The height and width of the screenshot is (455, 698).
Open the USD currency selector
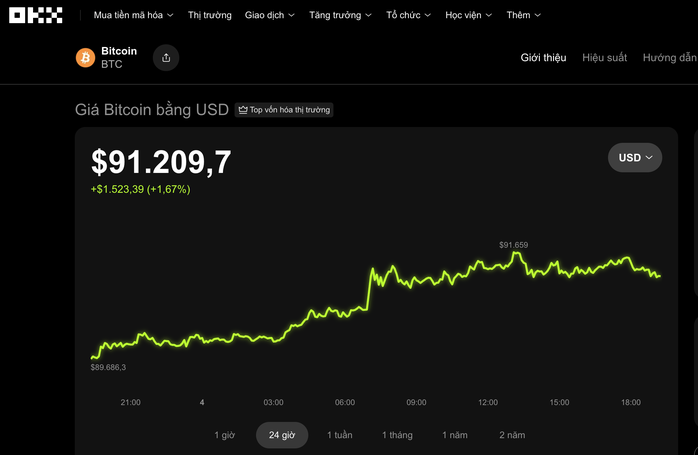pos(635,158)
